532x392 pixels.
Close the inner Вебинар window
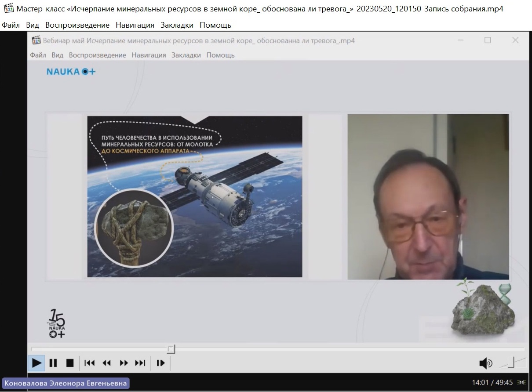click(x=515, y=40)
